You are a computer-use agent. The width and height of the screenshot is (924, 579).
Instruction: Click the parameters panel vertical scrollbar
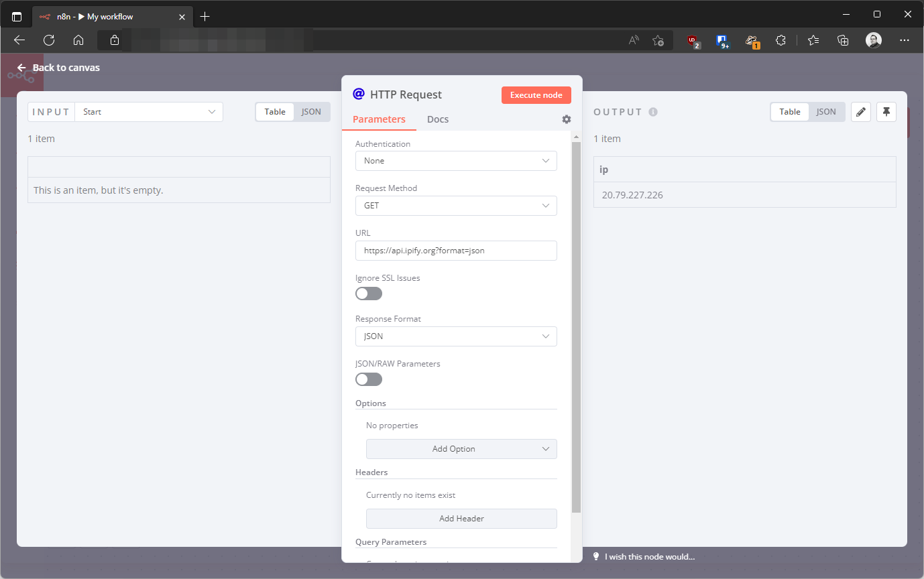[x=576, y=327]
